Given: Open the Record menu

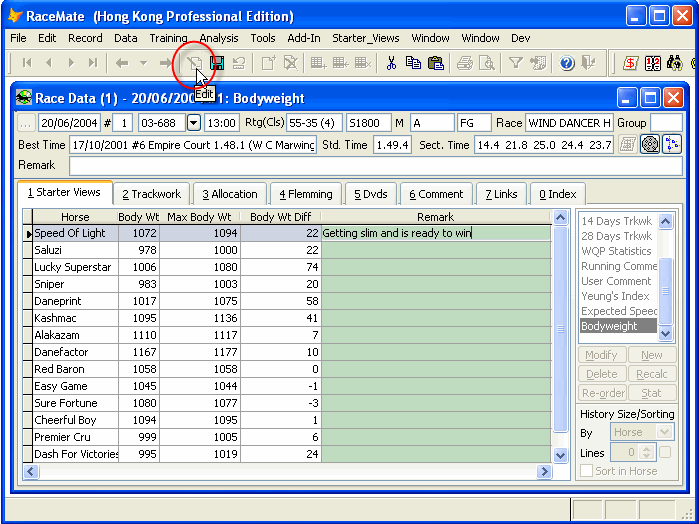Looking at the screenshot, I should click(x=85, y=38).
